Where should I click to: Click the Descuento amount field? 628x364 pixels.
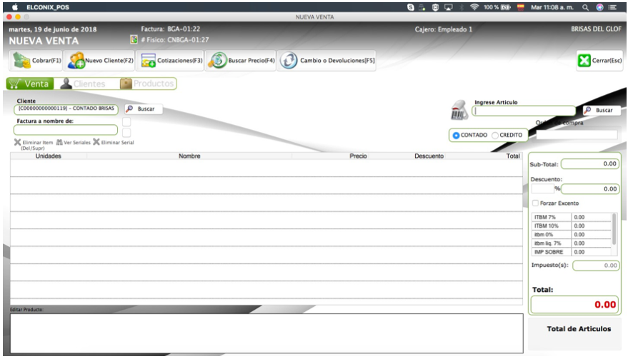(x=590, y=189)
